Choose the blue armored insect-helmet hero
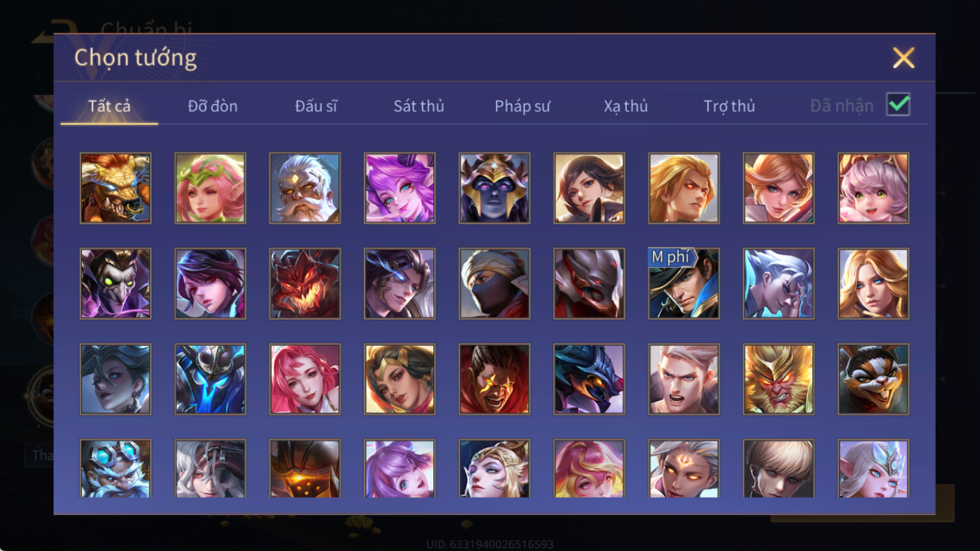Image resolution: width=980 pixels, height=551 pixels. [x=210, y=379]
